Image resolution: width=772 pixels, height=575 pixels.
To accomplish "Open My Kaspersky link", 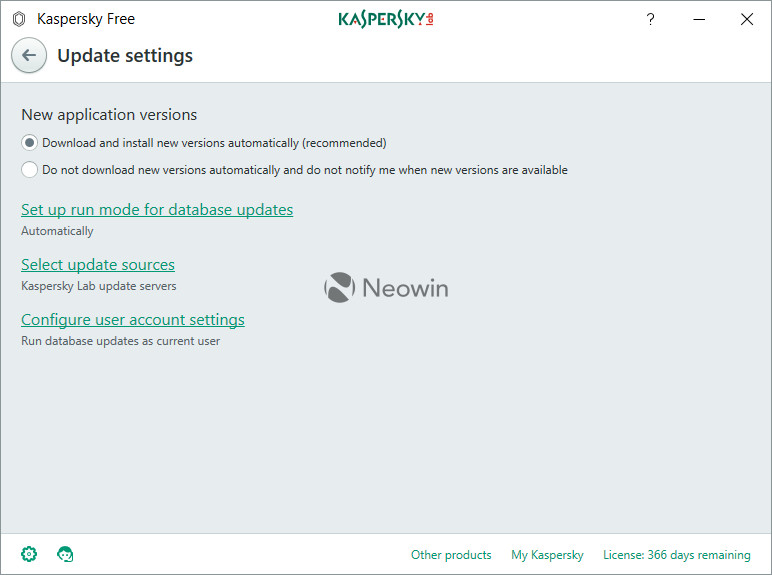I will pos(547,555).
